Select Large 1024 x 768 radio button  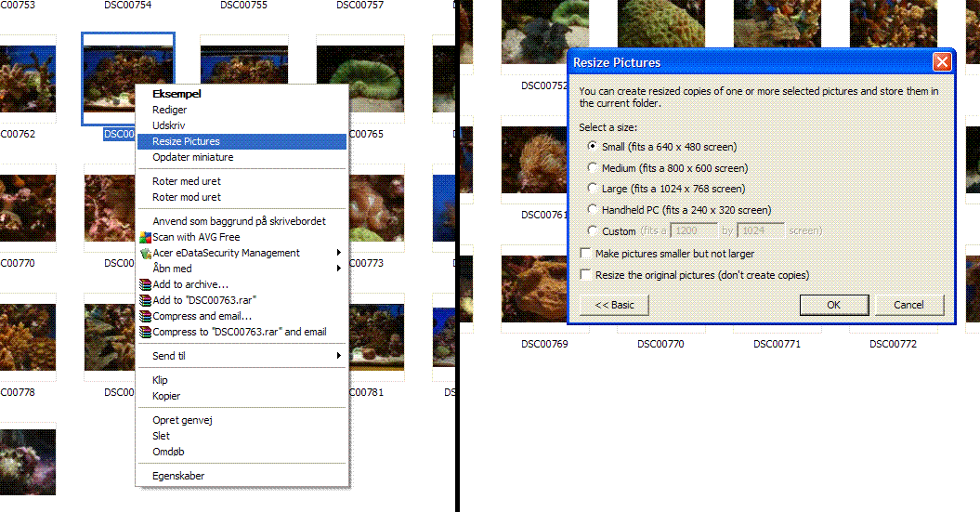[593, 189]
